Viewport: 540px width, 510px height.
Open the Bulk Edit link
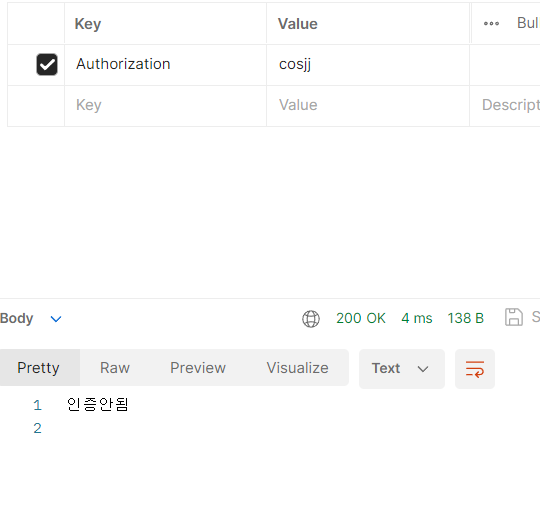[528, 23]
